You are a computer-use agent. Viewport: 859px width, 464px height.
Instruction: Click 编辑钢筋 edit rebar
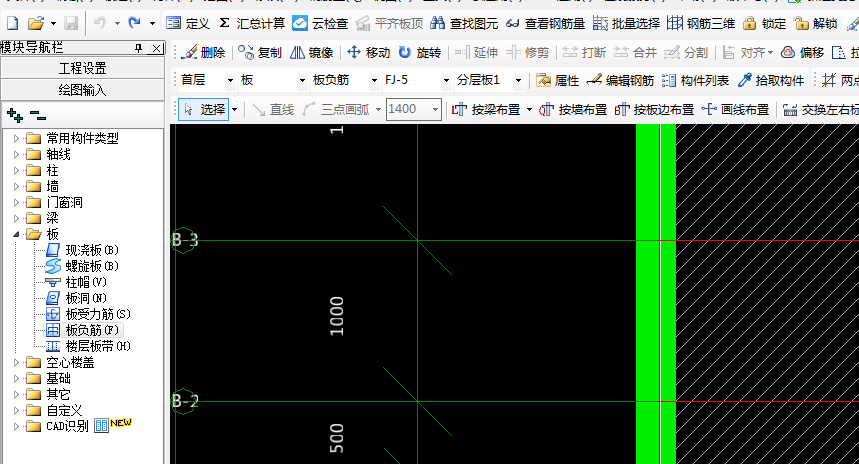[x=620, y=81]
